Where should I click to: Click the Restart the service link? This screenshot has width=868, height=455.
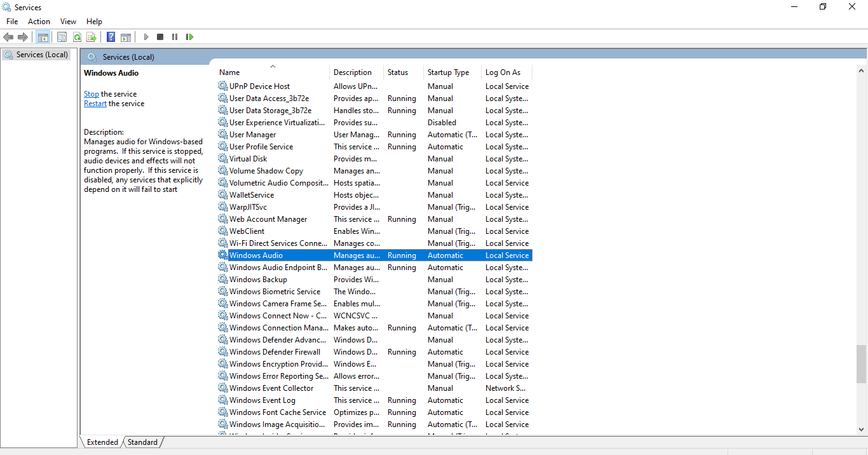(95, 104)
